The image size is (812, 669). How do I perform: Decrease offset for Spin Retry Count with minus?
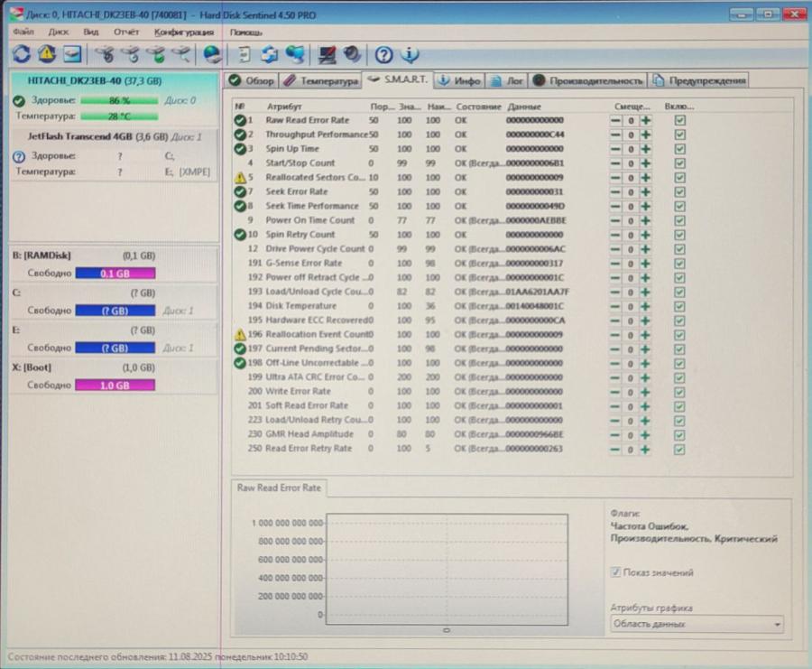[x=617, y=233]
